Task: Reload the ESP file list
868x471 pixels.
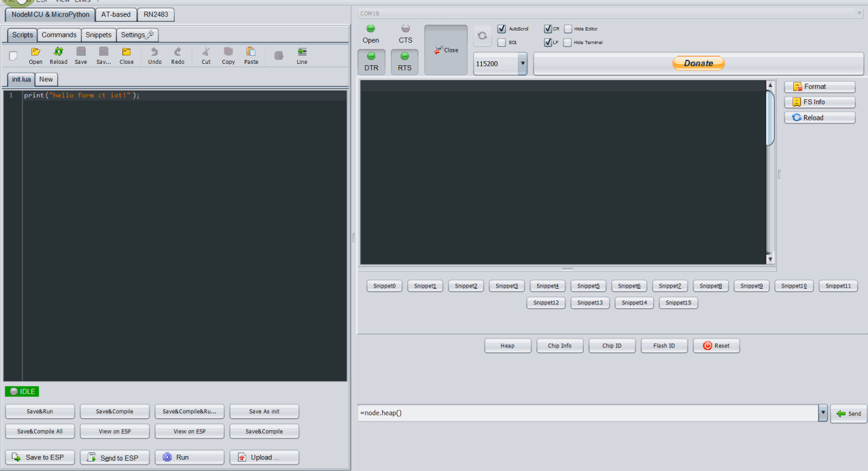Action: tap(820, 118)
